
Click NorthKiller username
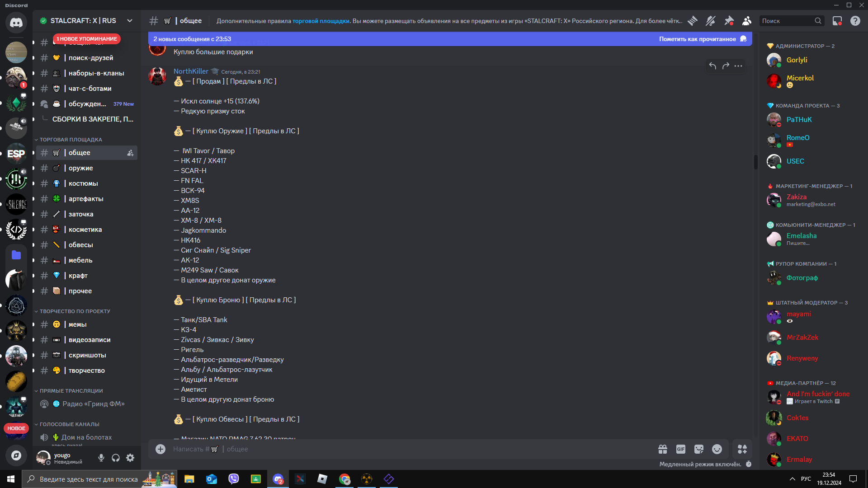click(x=191, y=71)
